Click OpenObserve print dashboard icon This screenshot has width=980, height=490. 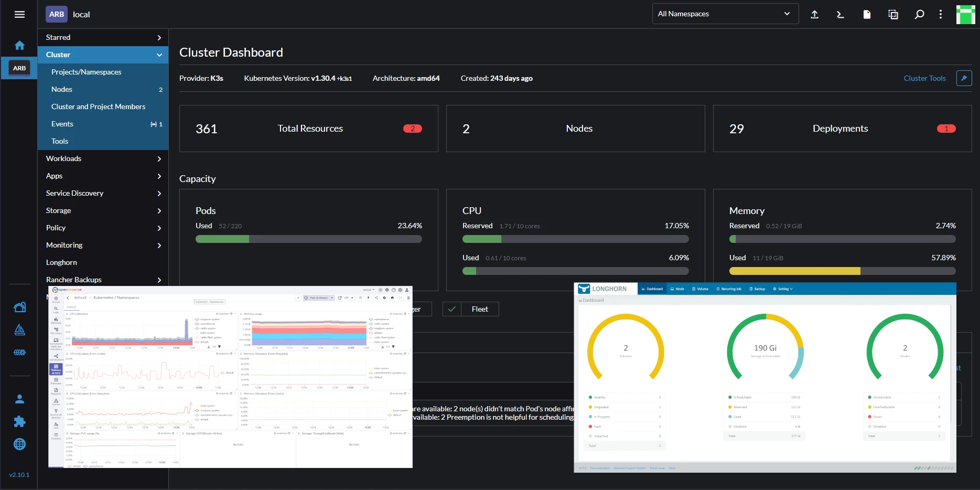392,297
